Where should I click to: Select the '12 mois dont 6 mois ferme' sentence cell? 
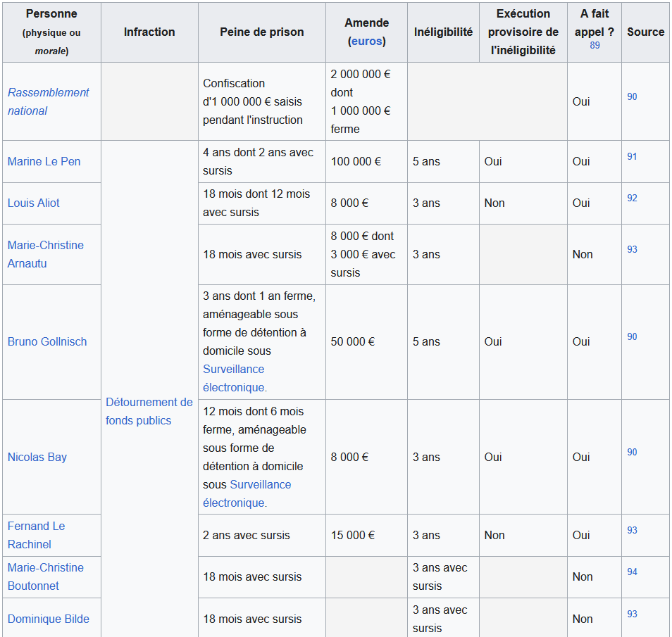point(262,457)
